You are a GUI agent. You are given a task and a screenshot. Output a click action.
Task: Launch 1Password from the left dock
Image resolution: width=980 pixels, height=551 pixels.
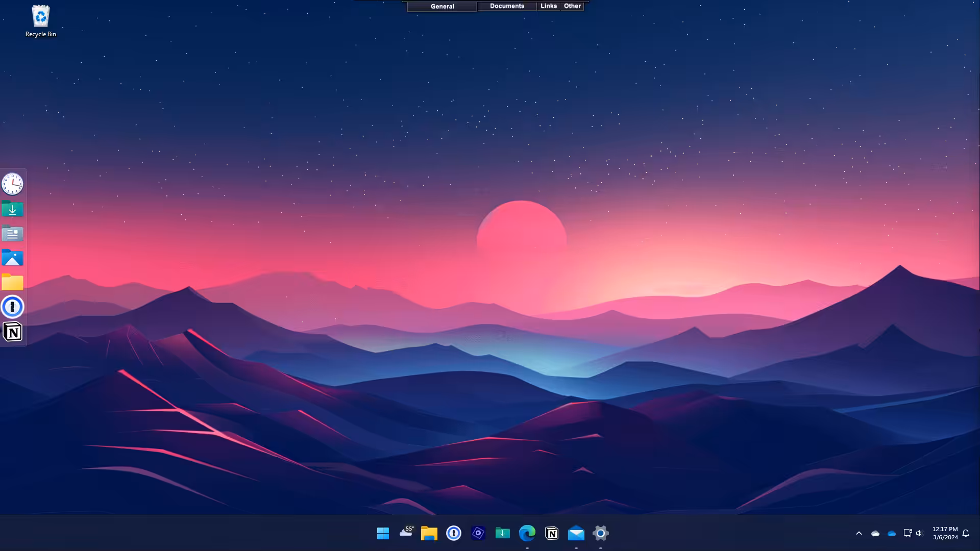(x=12, y=307)
